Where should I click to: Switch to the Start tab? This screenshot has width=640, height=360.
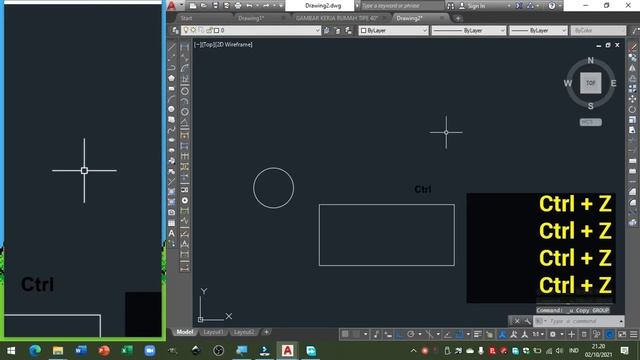[187, 18]
